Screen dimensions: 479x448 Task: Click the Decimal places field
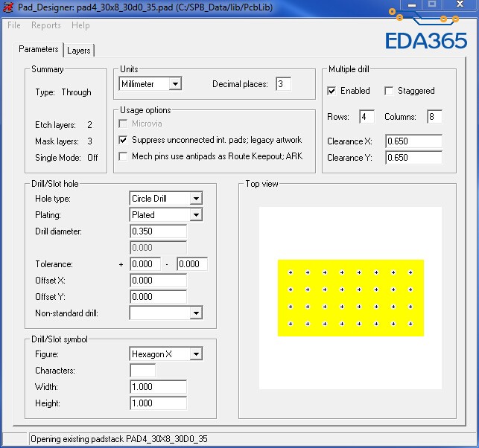283,84
